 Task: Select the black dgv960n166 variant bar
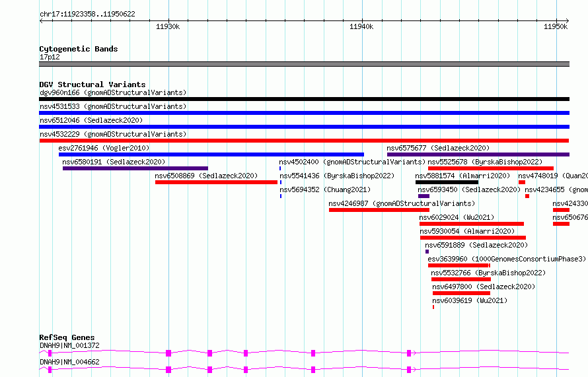pos(304,99)
